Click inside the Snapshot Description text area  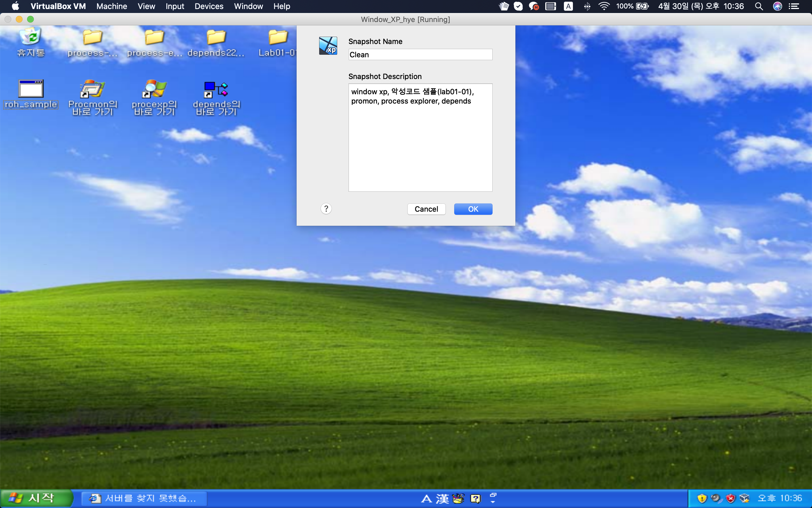click(420, 138)
